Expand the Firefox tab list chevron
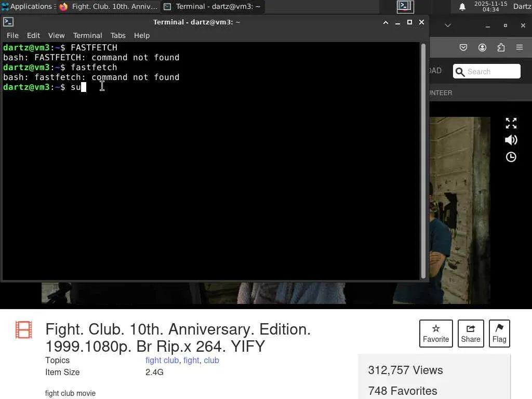 (447, 25)
